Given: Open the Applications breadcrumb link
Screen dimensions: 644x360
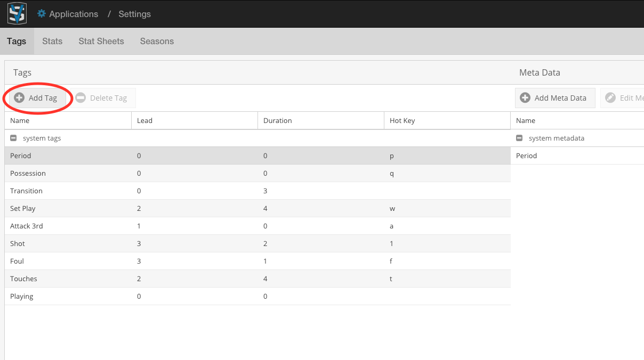Looking at the screenshot, I should 74,14.
